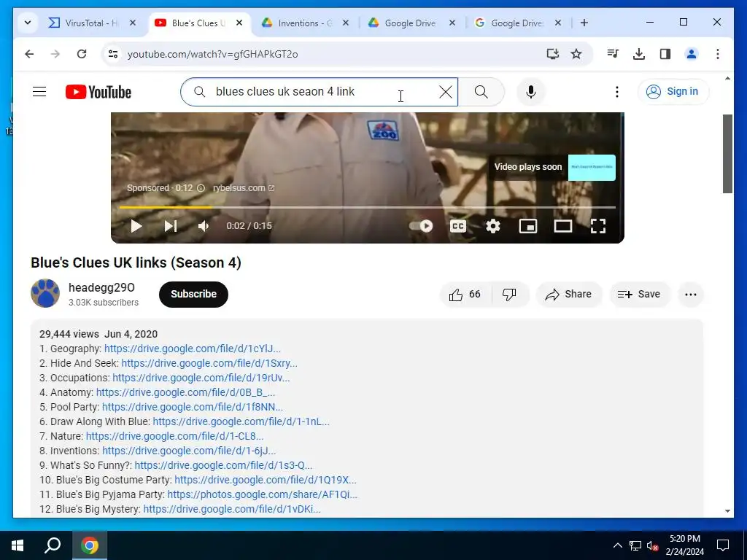The image size is (747, 560).
Task: Dislike the video thumbs down
Action: click(509, 295)
